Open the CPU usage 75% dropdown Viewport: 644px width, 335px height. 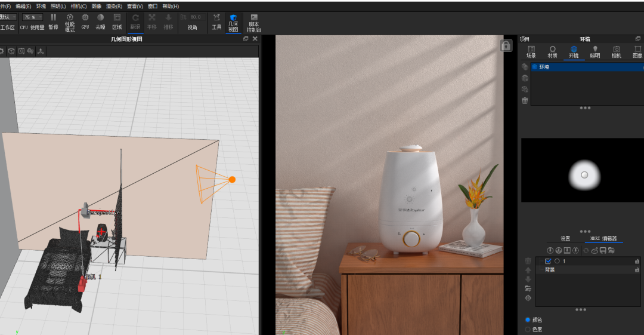tap(33, 17)
